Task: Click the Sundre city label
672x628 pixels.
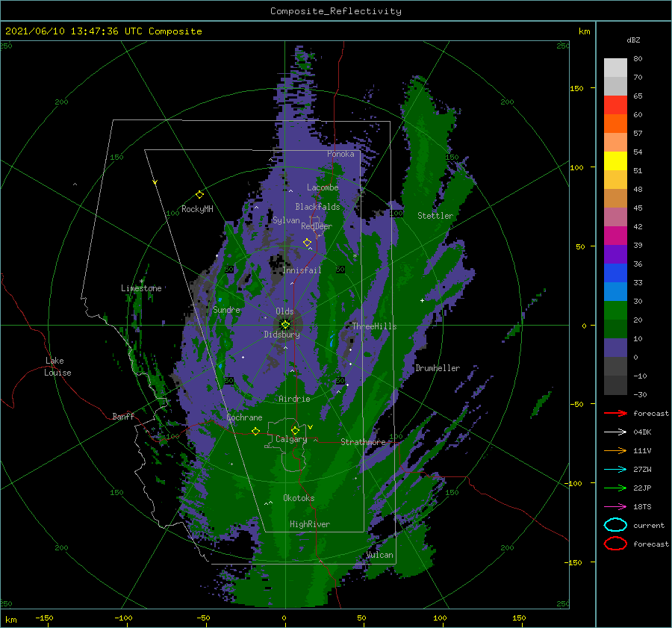Action: pos(226,310)
